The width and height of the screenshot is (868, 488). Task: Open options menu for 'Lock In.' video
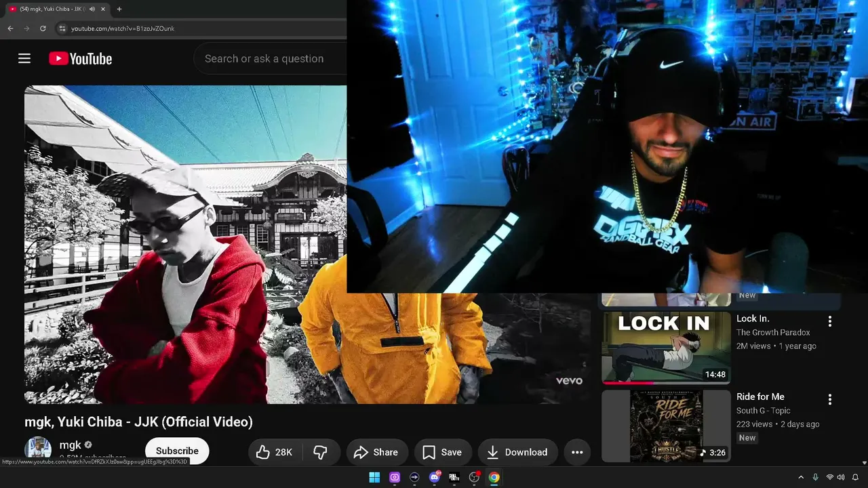pyautogui.click(x=829, y=321)
